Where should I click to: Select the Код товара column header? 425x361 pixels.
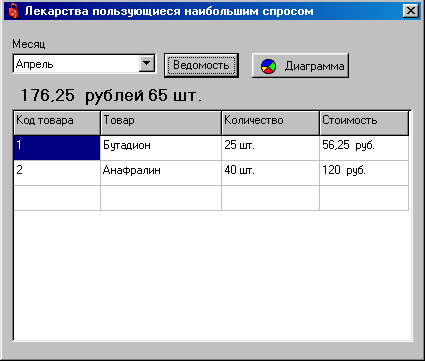click(57, 123)
